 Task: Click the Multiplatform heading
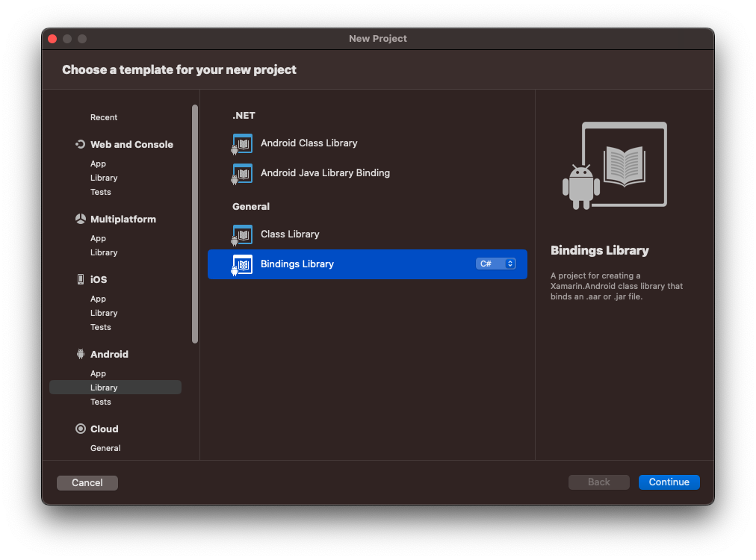coord(123,219)
